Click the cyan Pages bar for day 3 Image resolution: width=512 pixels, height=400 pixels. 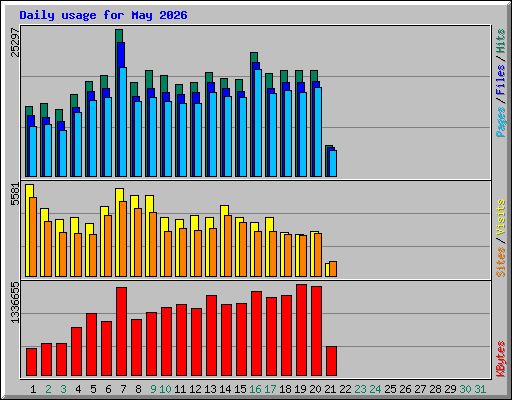[x=63, y=153]
